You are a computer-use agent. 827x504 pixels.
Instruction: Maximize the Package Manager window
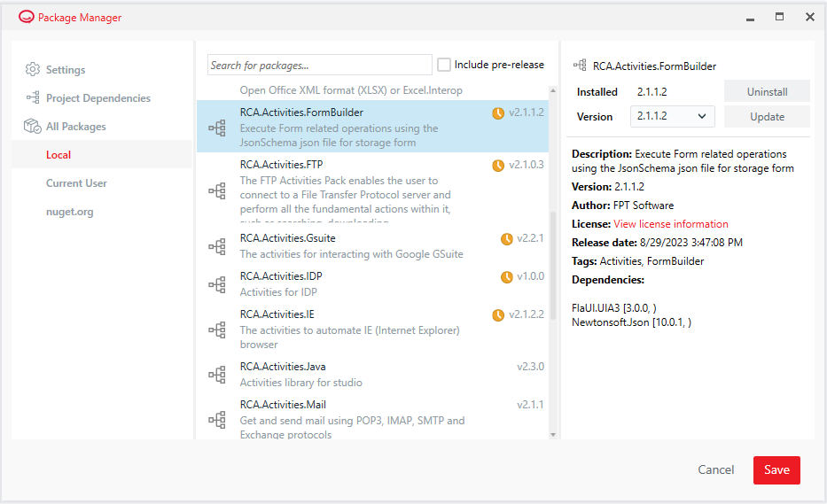coord(779,17)
